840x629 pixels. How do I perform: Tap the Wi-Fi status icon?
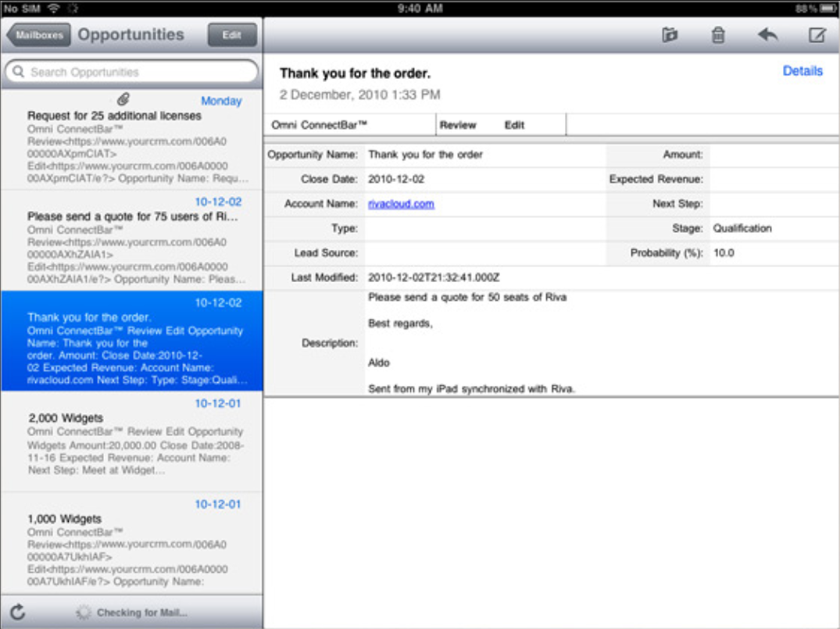coord(54,8)
